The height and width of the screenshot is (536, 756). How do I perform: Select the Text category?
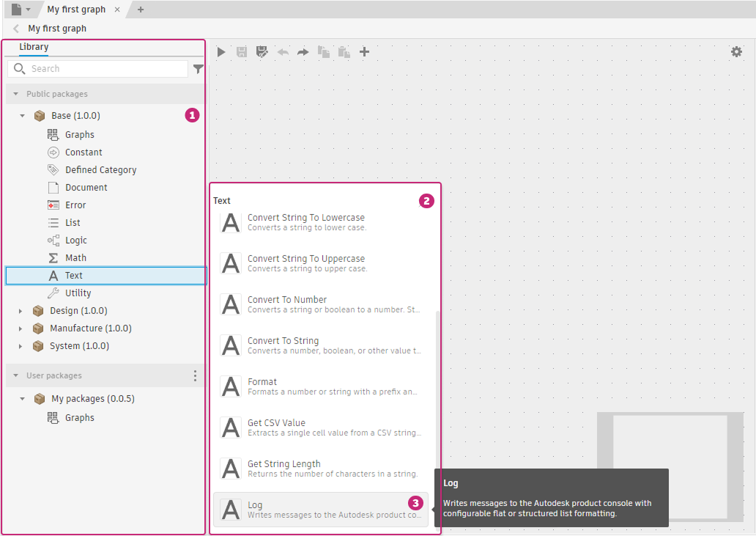(106, 276)
